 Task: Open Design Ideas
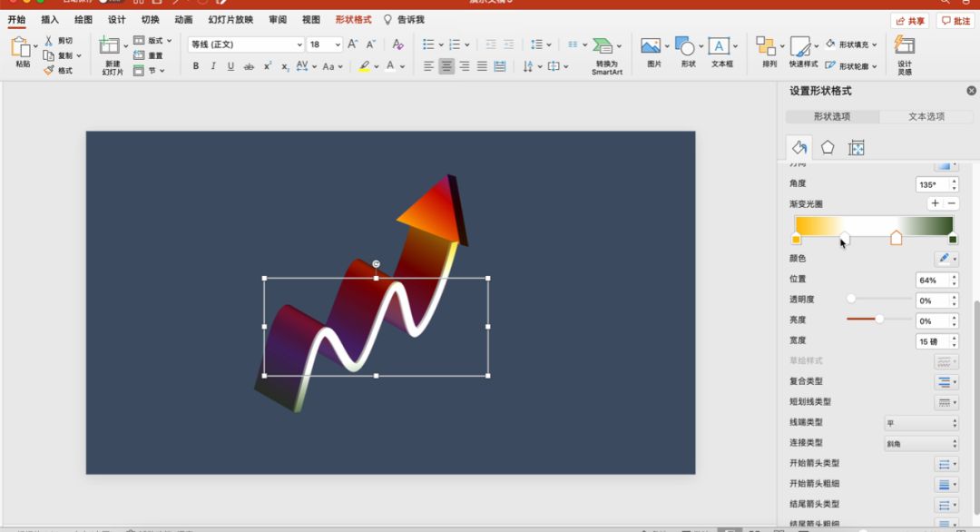click(x=905, y=55)
